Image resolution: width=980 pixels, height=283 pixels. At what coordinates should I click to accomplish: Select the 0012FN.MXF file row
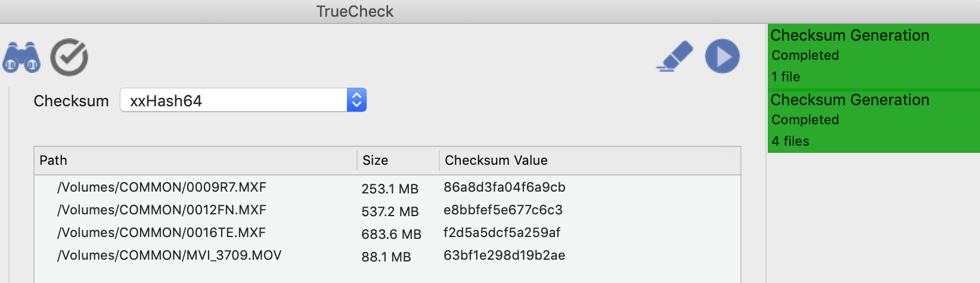tap(387, 210)
